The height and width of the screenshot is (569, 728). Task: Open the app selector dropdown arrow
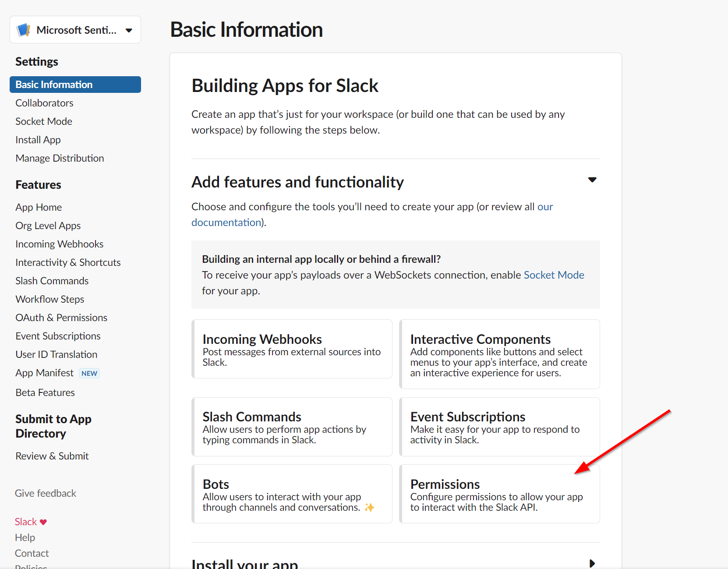point(129,30)
